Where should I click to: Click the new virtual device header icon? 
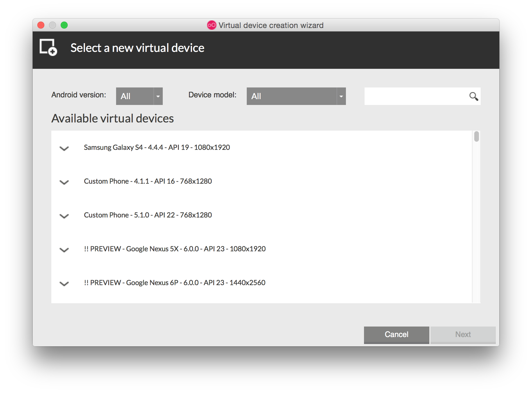[x=48, y=47]
